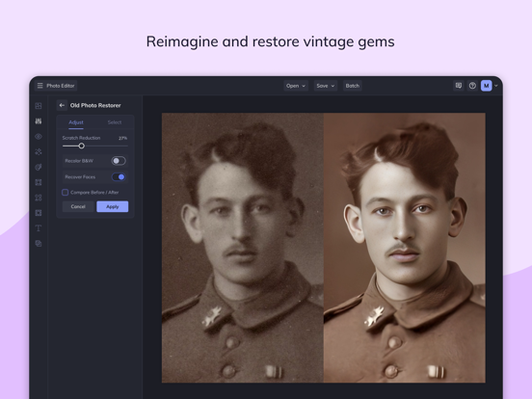Click the Apply button
Viewport: 532px width, 399px height.
click(x=113, y=206)
